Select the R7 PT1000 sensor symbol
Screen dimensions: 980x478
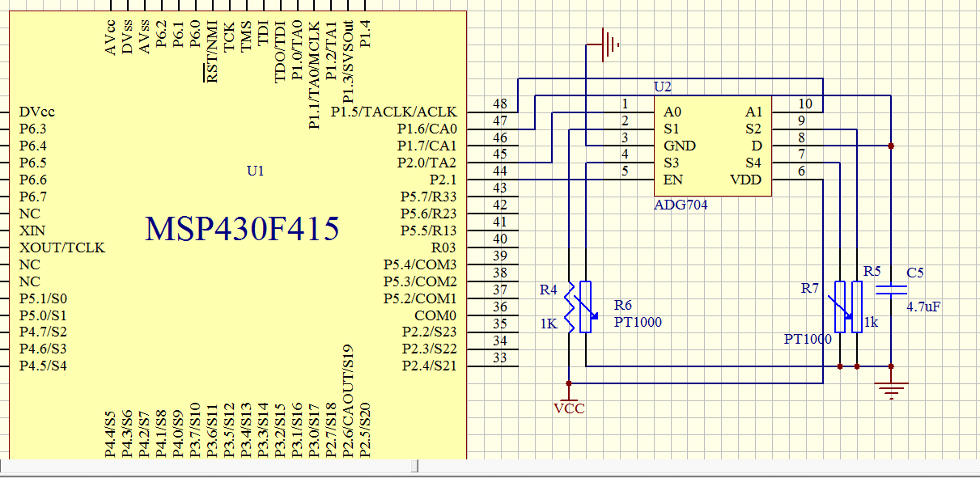pyautogui.click(x=840, y=307)
